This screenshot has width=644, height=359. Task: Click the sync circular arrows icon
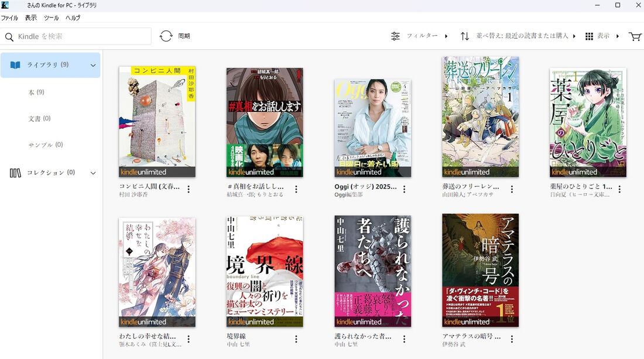pyautogui.click(x=166, y=36)
